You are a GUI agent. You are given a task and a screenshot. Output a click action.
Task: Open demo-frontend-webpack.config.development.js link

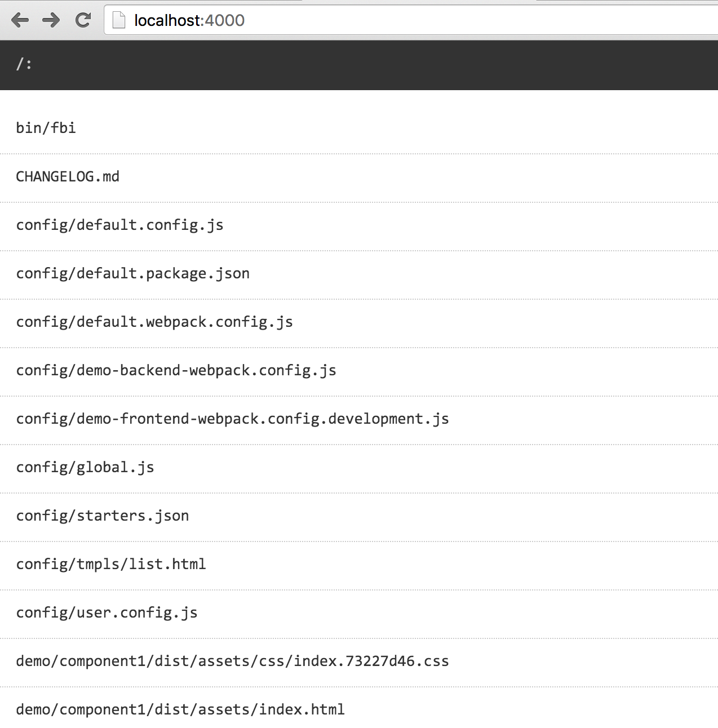tap(232, 419)
